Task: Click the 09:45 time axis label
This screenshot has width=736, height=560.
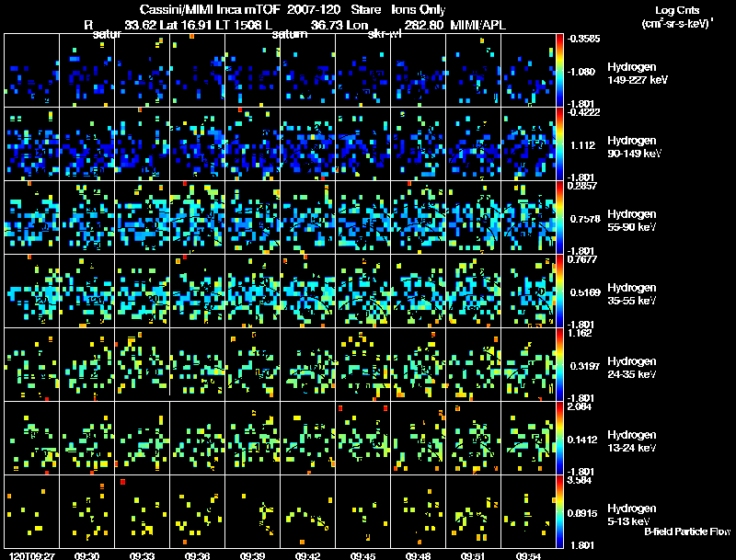Action: pyautogui.click(x=362, y=555)
